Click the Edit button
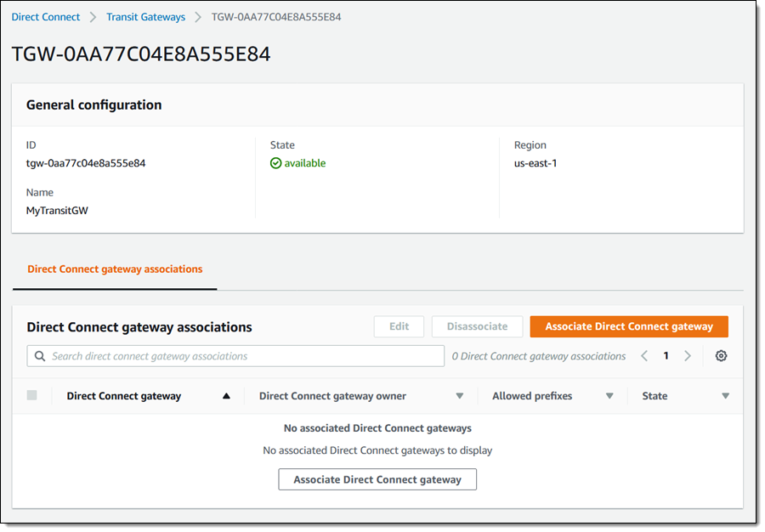 pyautogui.click(x=399, y=326)
